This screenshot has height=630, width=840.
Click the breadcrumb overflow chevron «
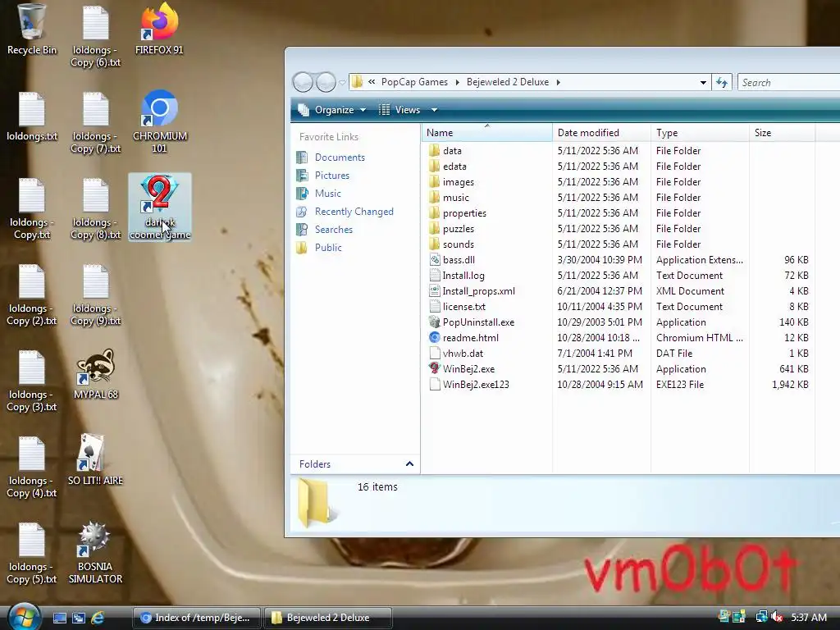coord(372,82)
